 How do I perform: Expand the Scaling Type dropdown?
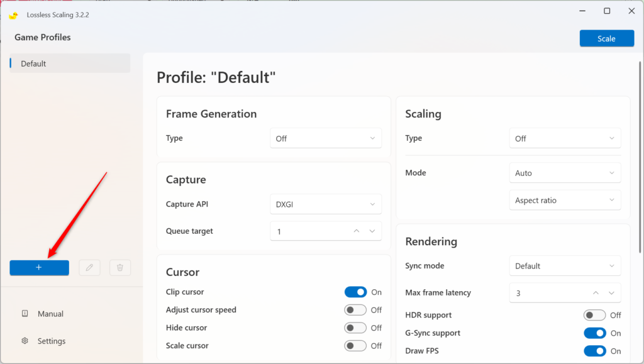[x=564, y=138]
